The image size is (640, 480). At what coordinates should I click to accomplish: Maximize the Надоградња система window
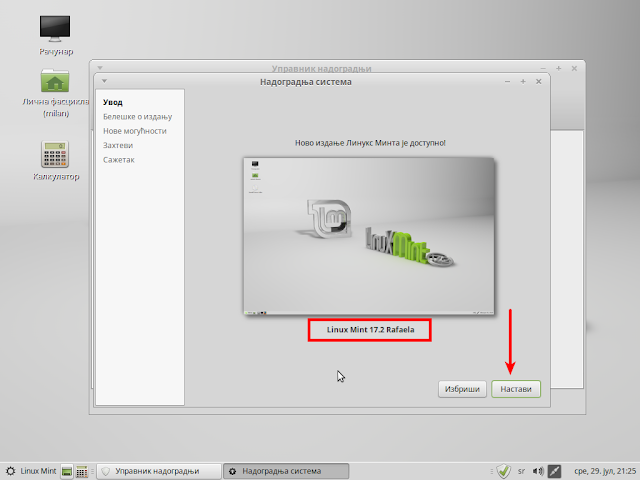[x=523, y=82]
